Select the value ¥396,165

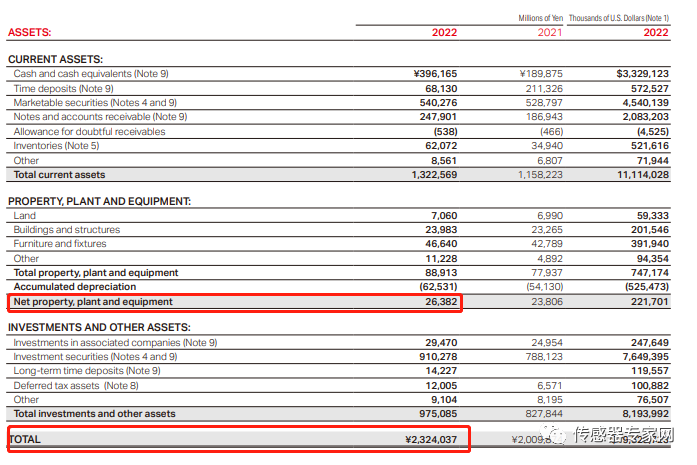pos(435,74)
